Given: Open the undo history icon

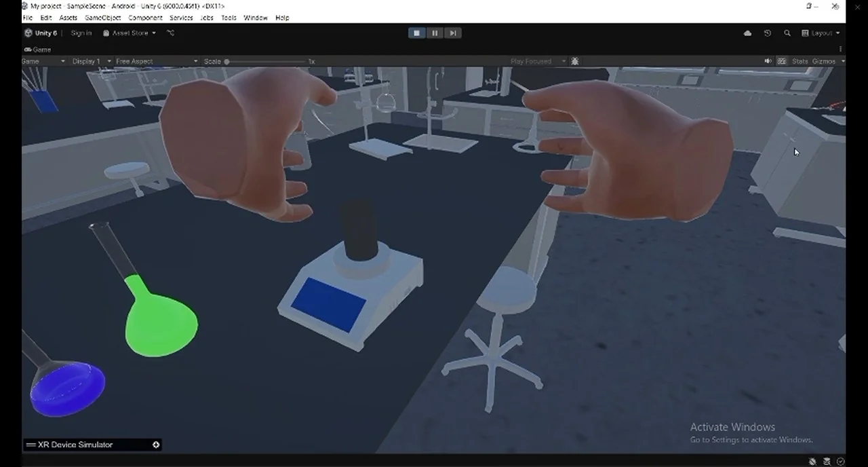Looking at the screenshot, I should pyautogui.click(x=768, y=33).
